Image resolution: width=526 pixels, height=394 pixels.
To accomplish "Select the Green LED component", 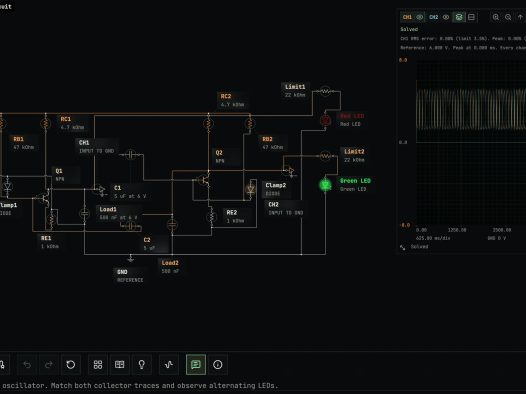I will (325, 184).
